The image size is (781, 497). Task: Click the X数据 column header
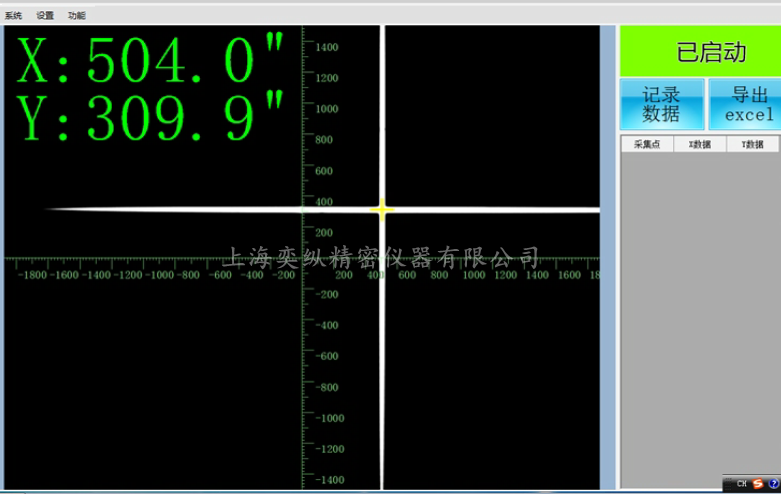tap(700, 144)
